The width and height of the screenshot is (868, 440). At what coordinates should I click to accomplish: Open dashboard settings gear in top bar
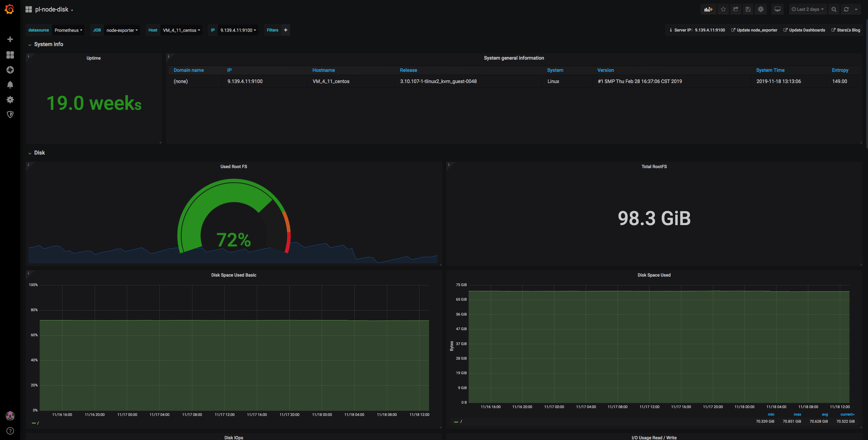point(761,9)
